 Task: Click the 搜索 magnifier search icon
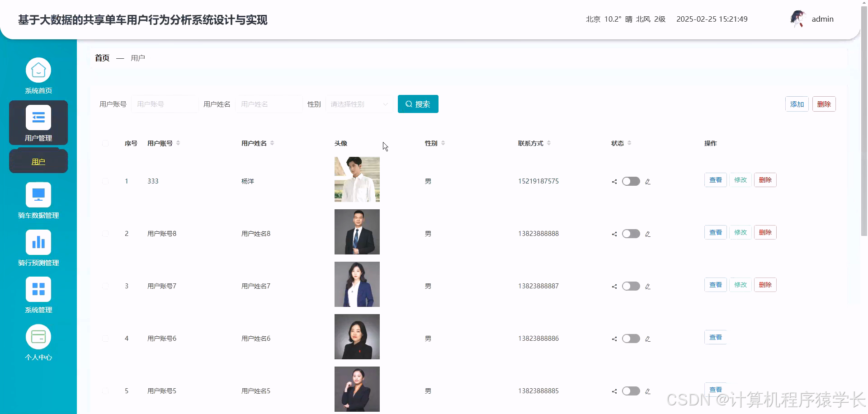coord(409,104)
